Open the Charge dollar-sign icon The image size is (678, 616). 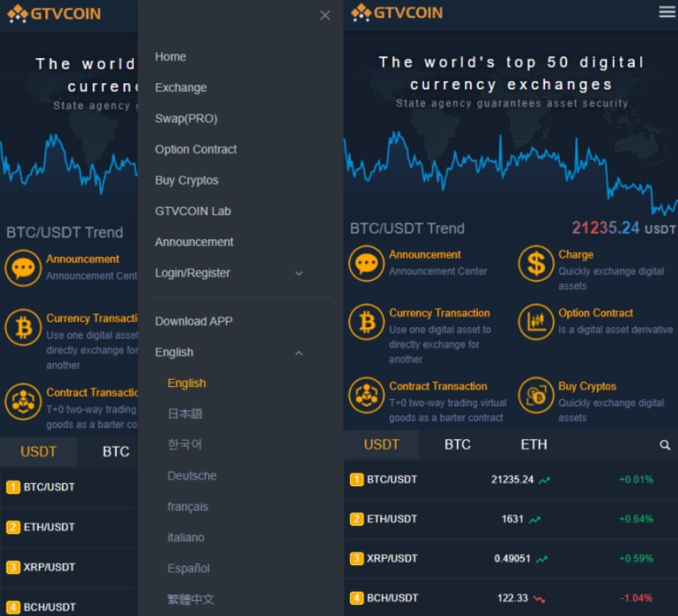(536, 264)
